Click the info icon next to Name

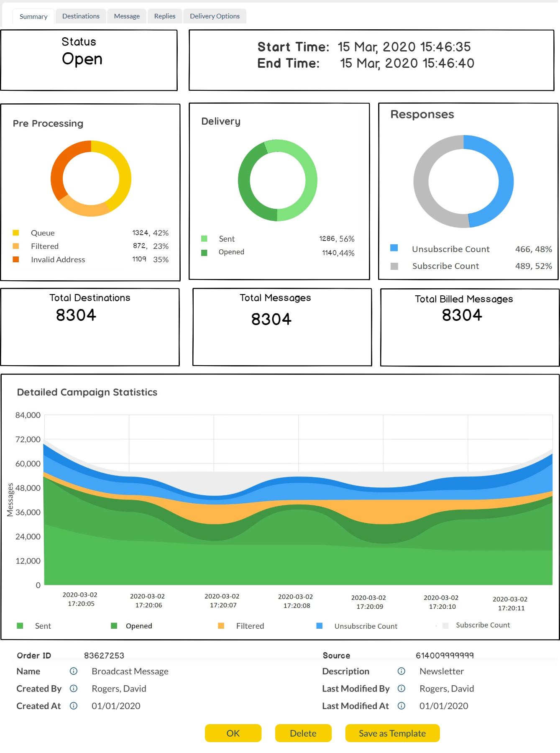point(74,671)
